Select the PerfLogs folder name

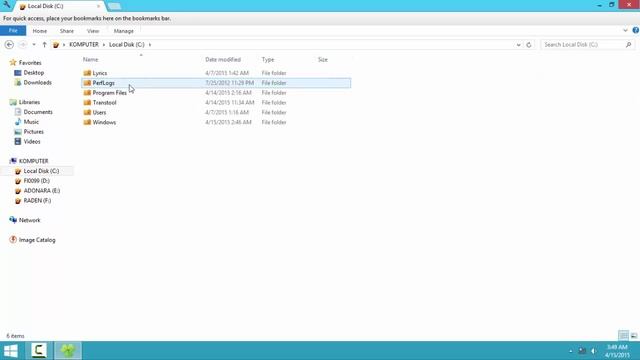(x=104, y=83)
